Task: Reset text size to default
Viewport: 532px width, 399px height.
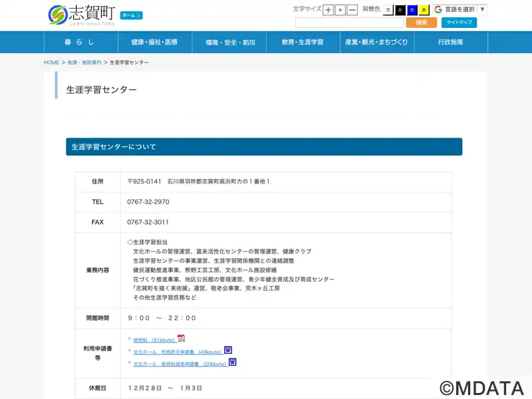Action: click(340, 10)
